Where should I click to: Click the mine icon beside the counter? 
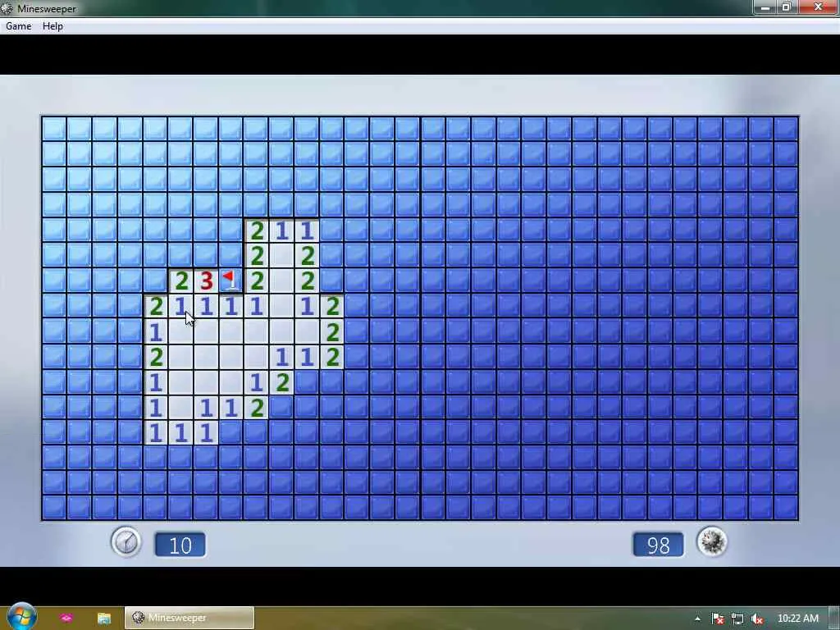[712, 541]
